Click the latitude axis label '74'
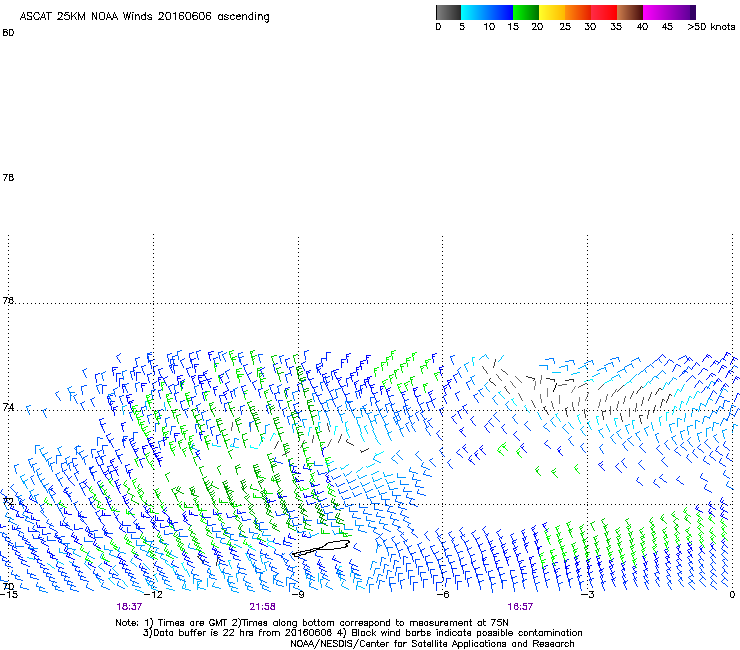Image resolution: width=740 pixels, height=650 pixels. (8, 407)
